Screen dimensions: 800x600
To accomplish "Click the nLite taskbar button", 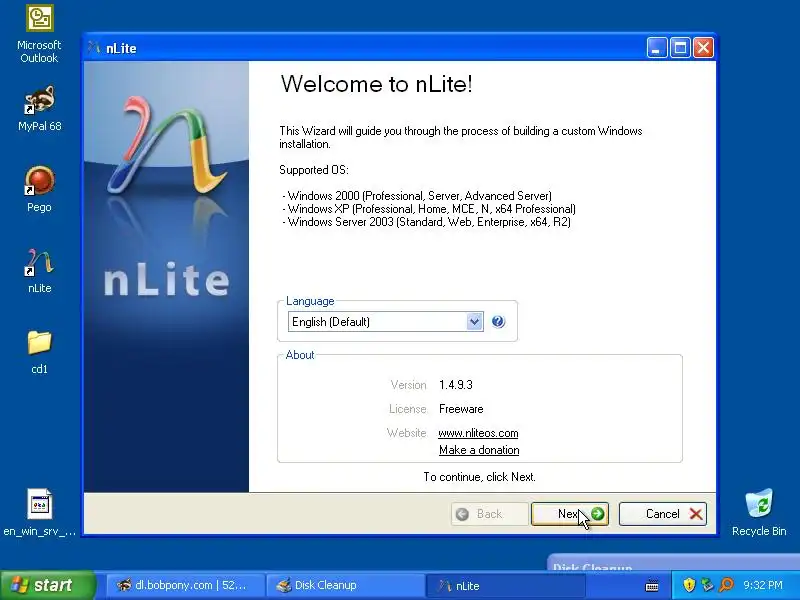I will (x=505, y=586).
